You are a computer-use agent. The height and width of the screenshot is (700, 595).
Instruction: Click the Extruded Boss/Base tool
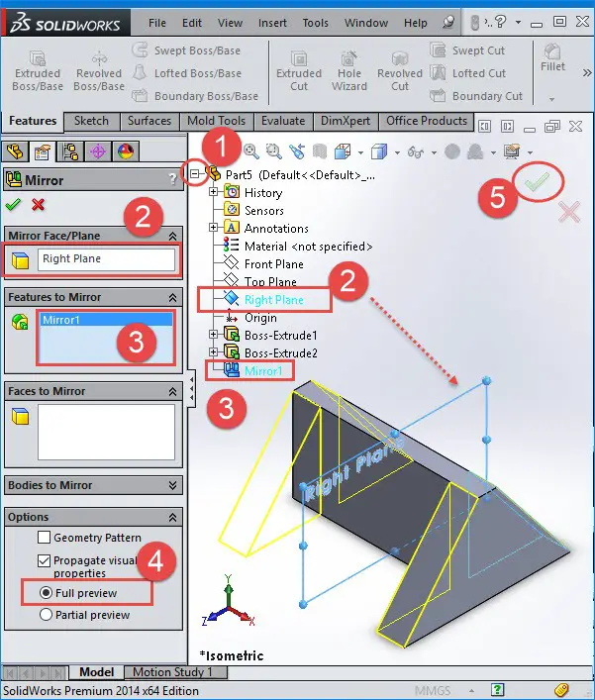click(x=38, y=71)
